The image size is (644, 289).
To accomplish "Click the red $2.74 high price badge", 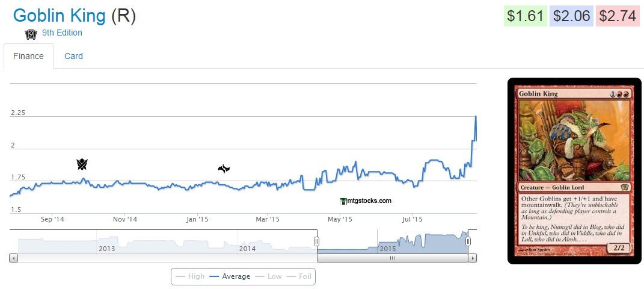I will 618,16.
